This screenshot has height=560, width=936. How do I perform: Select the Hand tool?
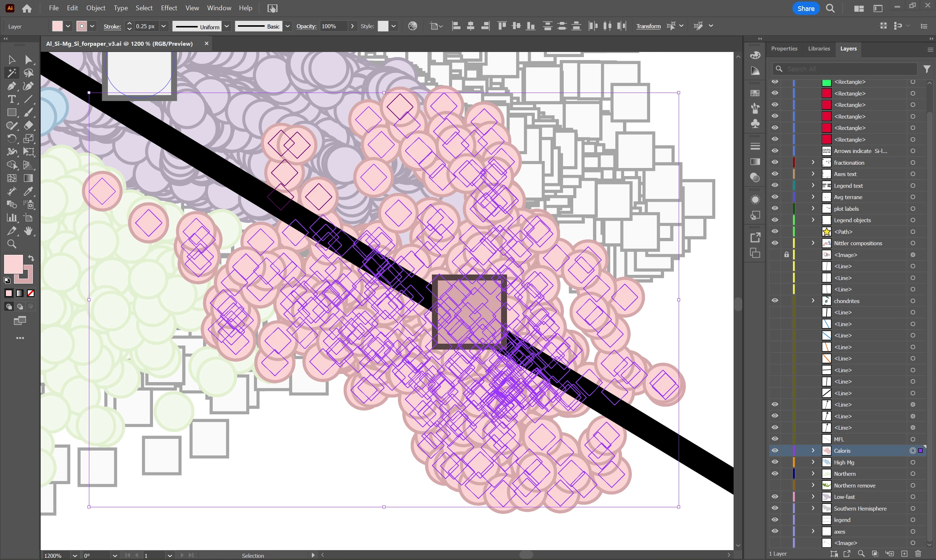tap(28, 231)
